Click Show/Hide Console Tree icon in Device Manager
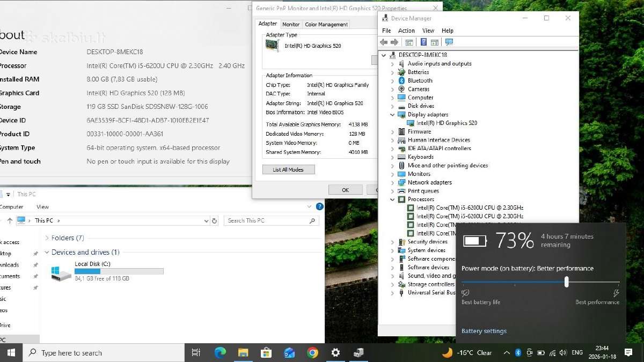This screenshot has height=362, width=644. coord(409,42)
